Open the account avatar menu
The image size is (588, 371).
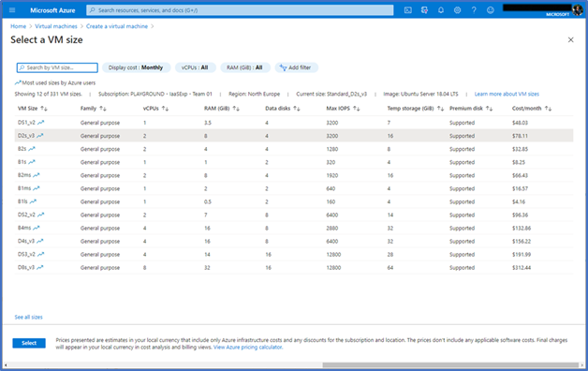coord(578,10)
